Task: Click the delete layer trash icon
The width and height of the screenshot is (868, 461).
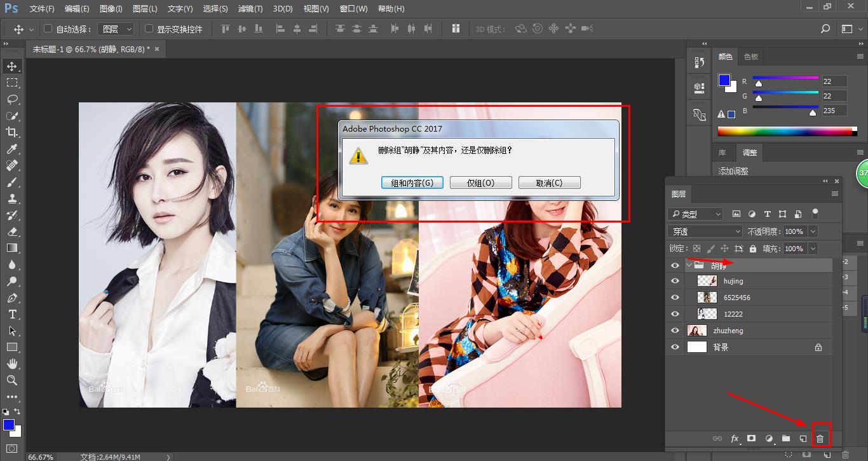Action: (x=820, y=438)
